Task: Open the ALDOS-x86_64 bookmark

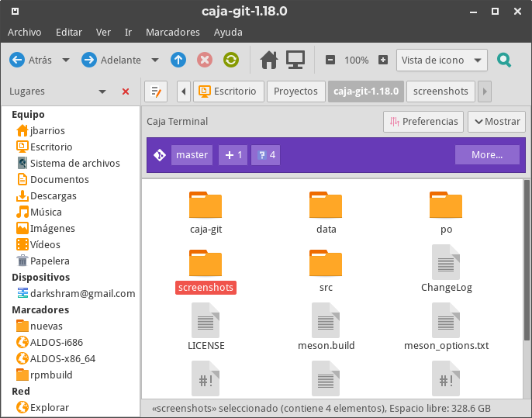Action: (x=71, y=358)
